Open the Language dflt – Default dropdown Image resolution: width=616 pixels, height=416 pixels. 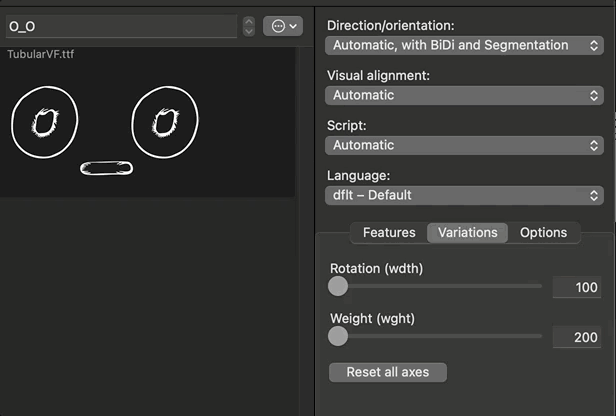pos(464,195)
